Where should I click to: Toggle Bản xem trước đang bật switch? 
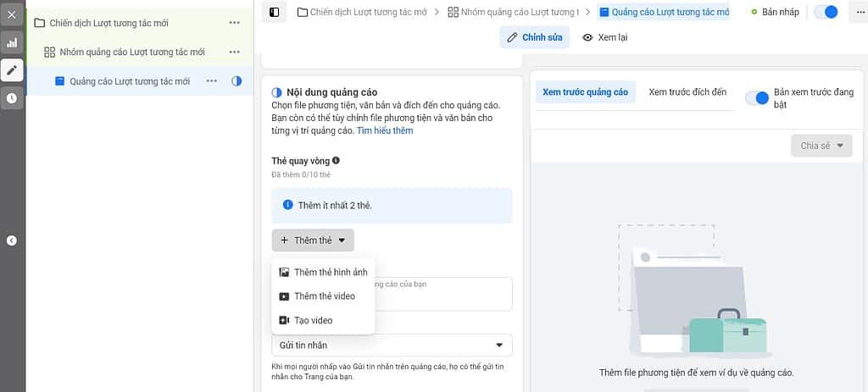coord(757,98)
